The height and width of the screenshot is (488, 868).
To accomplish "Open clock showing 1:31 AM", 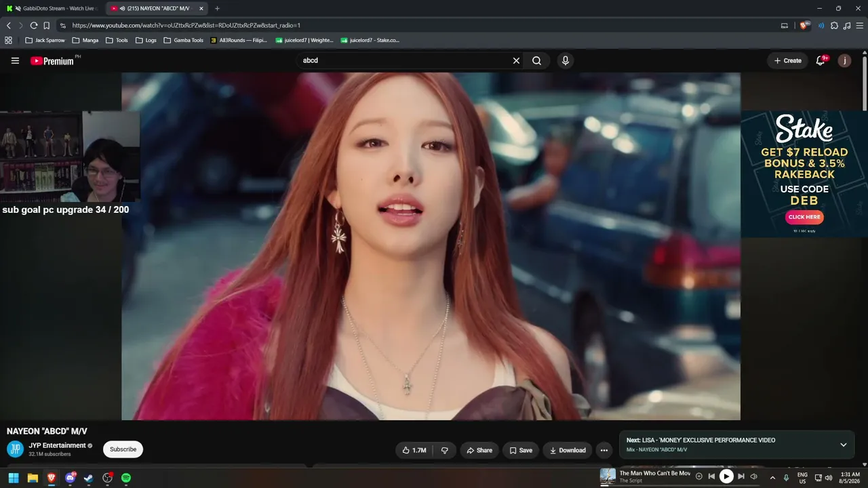I will click(850, 478).
